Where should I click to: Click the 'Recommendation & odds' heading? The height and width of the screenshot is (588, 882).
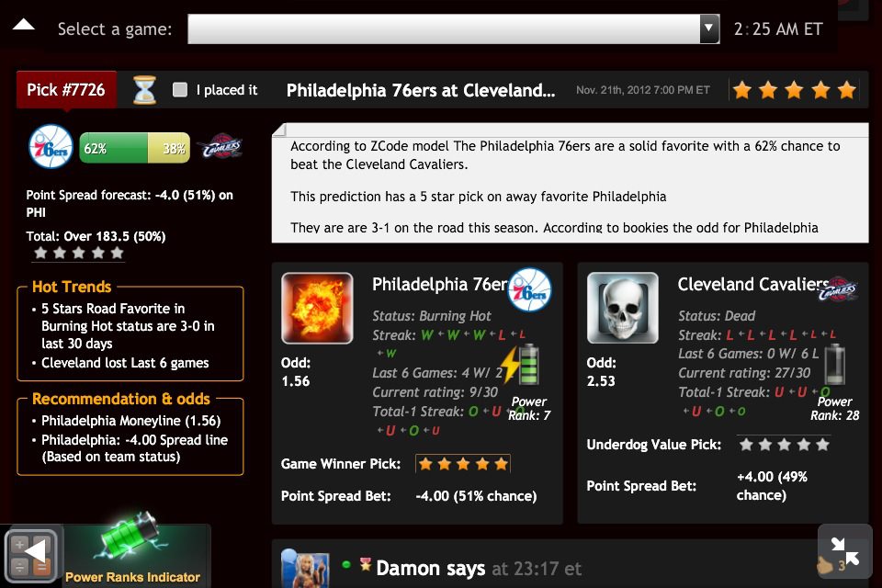point(121,399)
